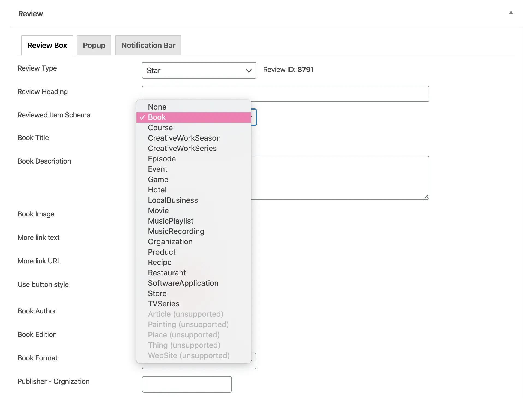The width and height of the screenshot is (532, 398).
Task: Click the Review Type label
Action: (x=37, y=68)
